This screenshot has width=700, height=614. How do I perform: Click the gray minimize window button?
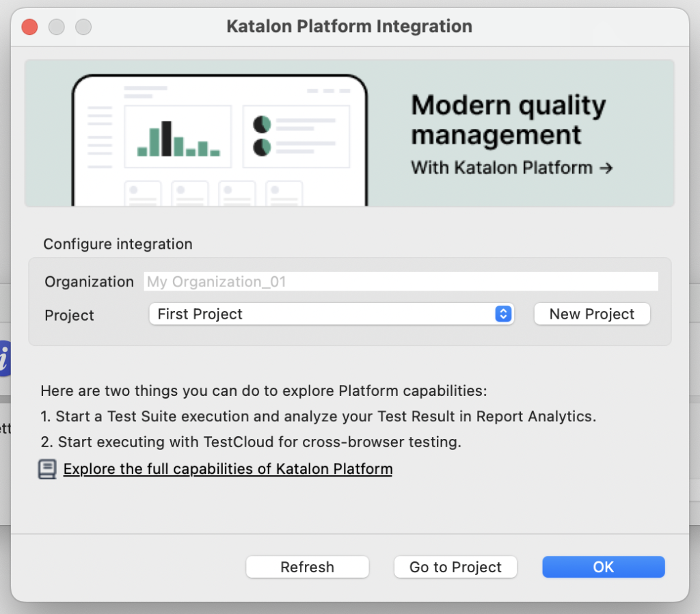tap(57, 27)
